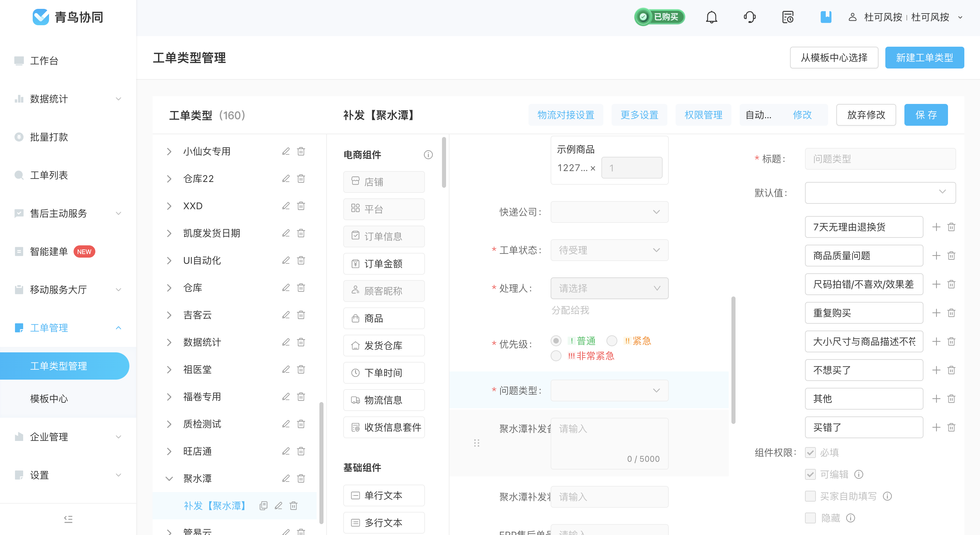
Task: Open the task schedule icon in header
Action: pos(788,17)
